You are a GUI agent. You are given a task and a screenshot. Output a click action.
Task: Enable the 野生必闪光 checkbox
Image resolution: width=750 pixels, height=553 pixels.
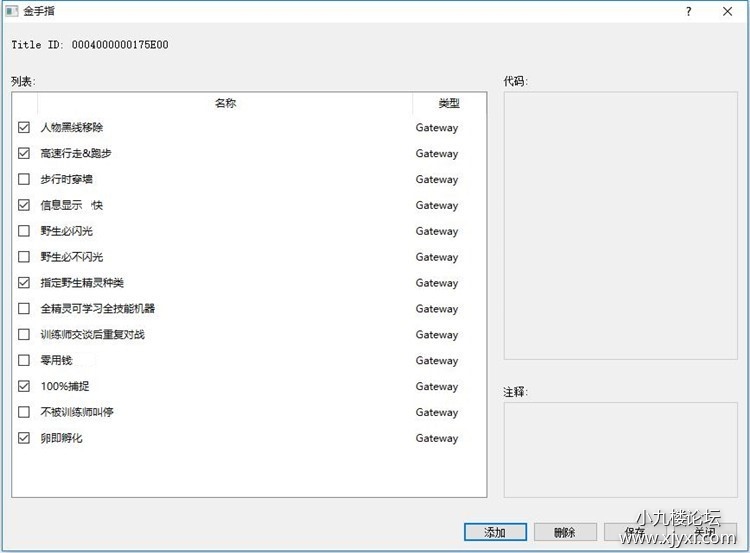coord(24,232)
